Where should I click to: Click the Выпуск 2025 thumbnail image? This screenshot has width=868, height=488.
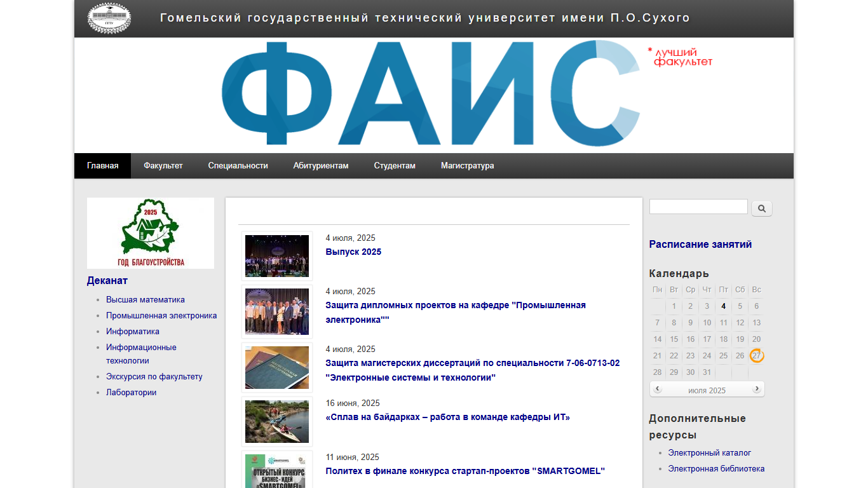(x=277, y=256)
